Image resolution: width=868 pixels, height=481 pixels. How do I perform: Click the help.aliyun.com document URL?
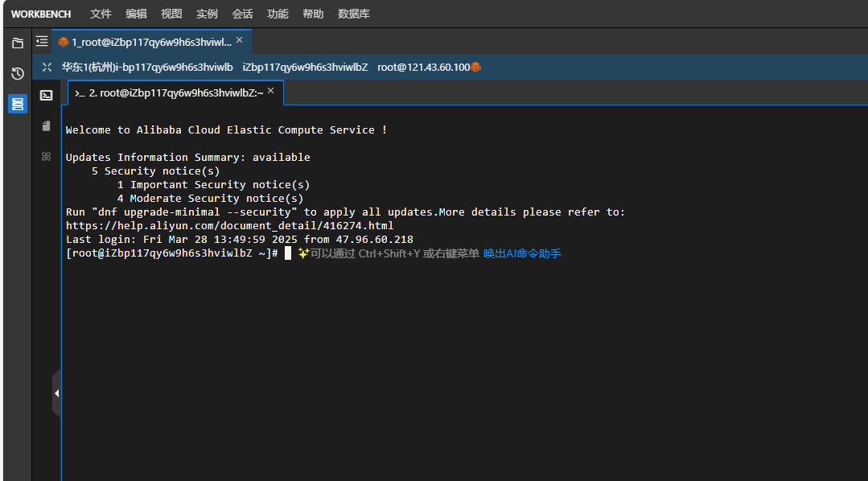point(230,226)
